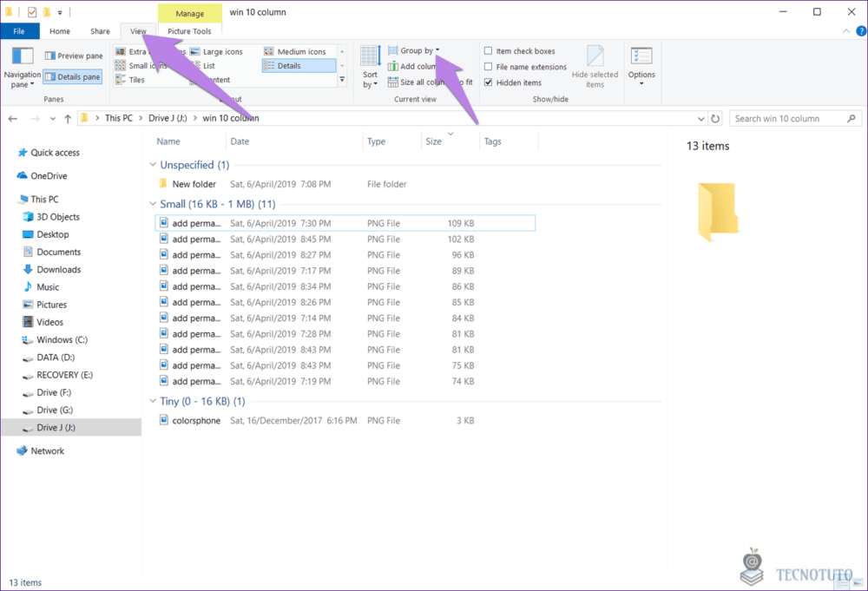This screenshot has width=868, height=591.
Task: Select the 109 KB PNG file
Action: click(x=345, y=223)
